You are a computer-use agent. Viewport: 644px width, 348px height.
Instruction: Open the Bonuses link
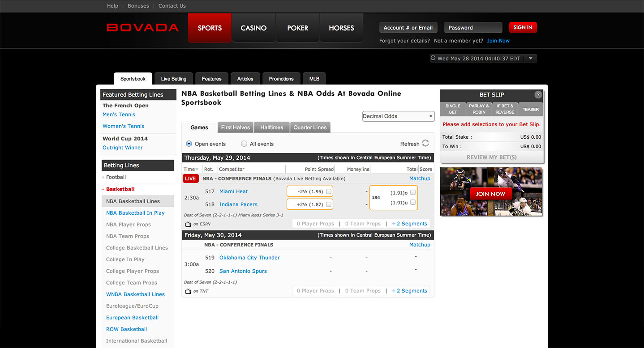point(138,6)
